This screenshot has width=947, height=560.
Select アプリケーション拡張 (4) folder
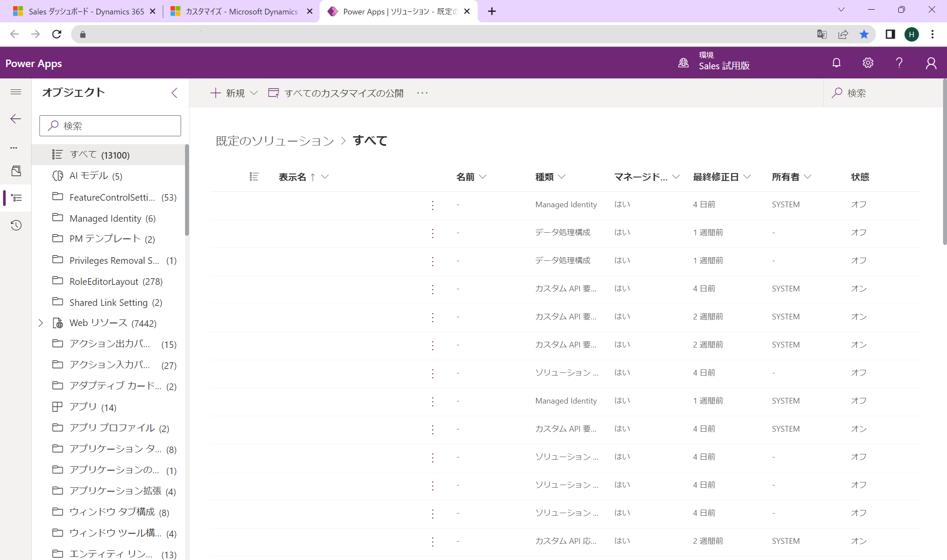[109, 491]
